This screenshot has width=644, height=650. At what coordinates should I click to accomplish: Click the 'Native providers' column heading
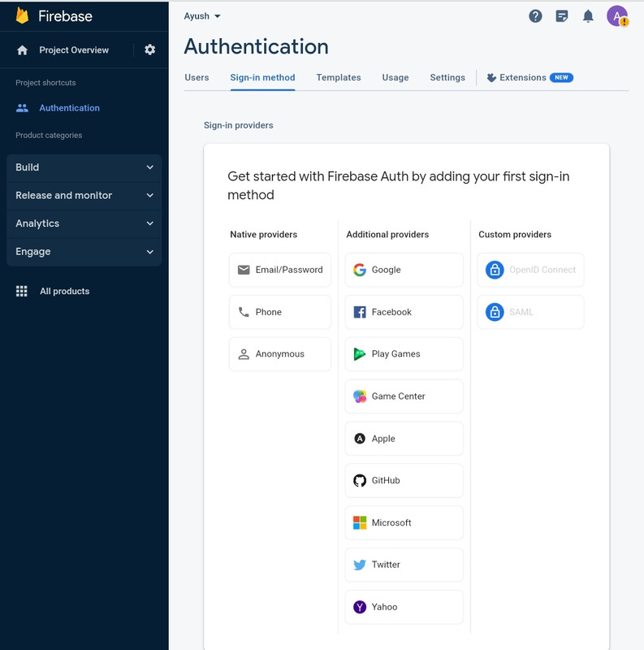click(x=264, y=235)
